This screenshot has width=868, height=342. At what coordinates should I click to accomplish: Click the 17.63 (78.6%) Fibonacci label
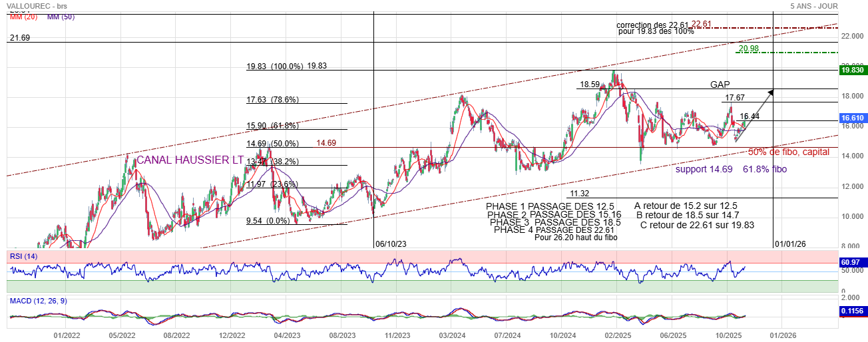point(273,100)
